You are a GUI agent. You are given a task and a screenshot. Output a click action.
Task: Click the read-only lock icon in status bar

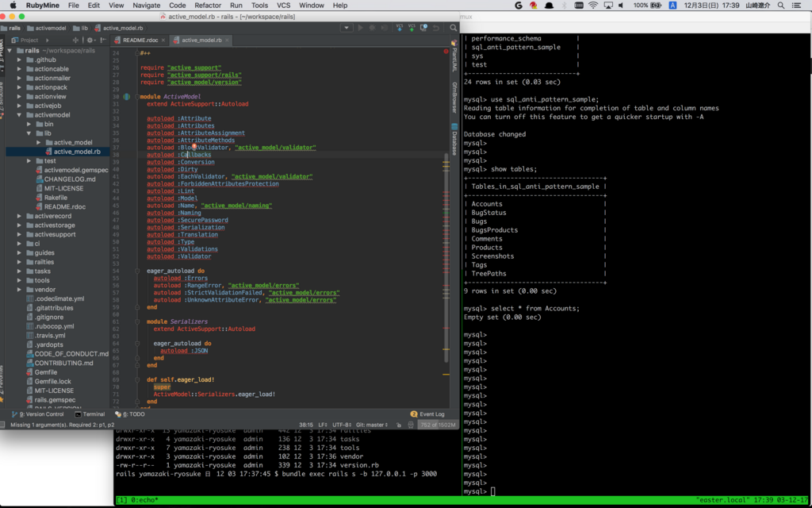pyautogui.click(x=398, y=425)
